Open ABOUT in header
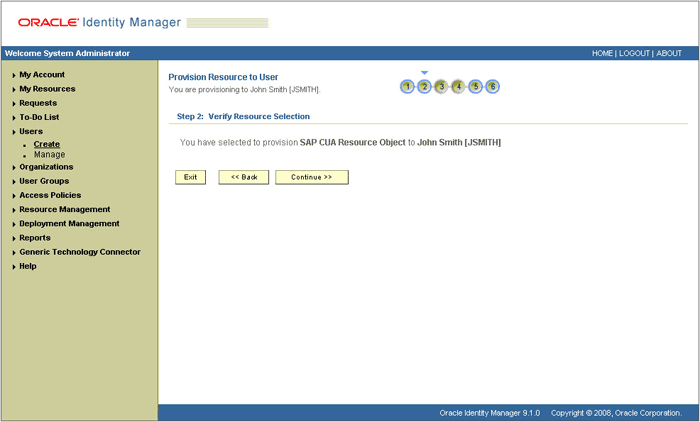Screen dimensions: 700x422 pos(669,53)
